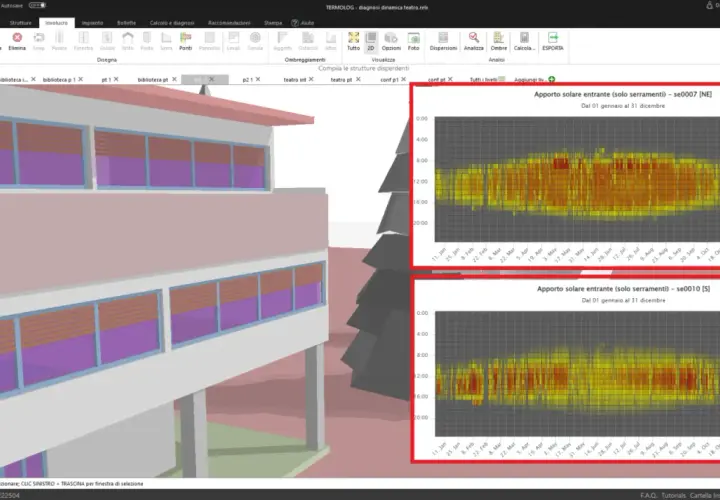Toggle the Autosave switch
This screenshot has height=500, width=720.
coord(37,6)
